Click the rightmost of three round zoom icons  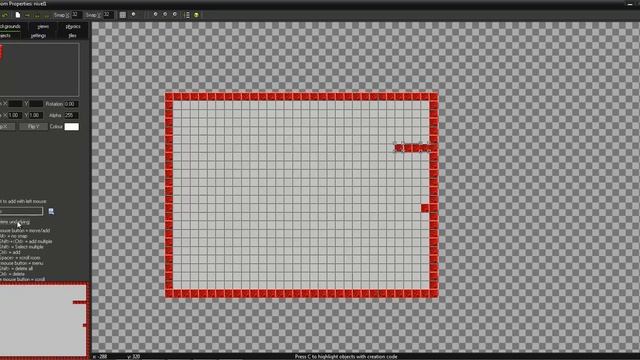pos(175,14)
